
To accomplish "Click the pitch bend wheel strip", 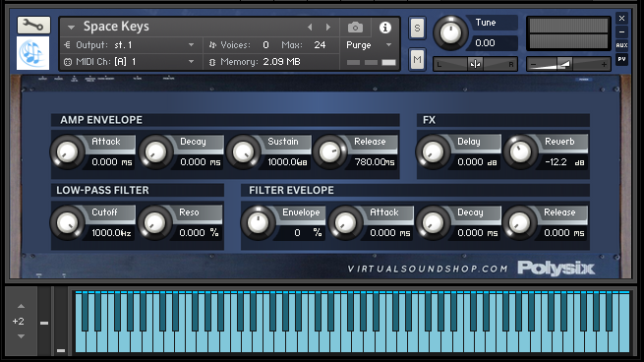I will [x=44, y=323].
